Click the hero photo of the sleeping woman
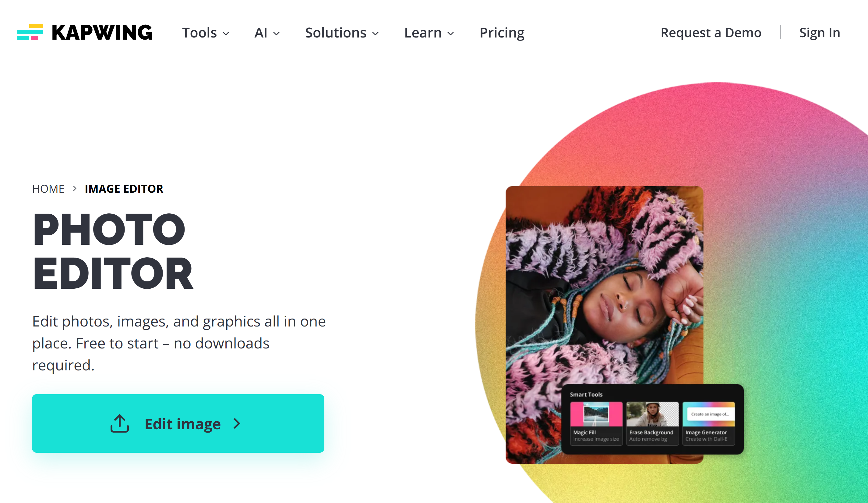Viewport: 868px width, 503px height. tap(604, 286)
